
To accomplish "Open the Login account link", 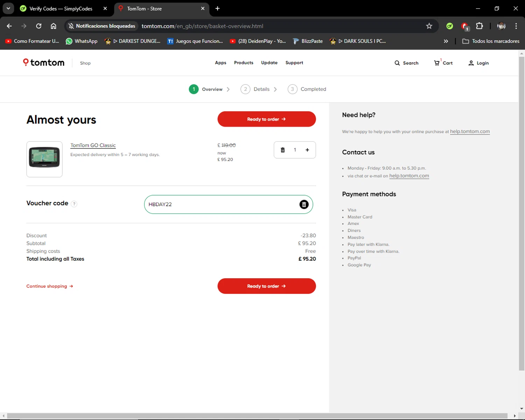I will tap(478, 63).
